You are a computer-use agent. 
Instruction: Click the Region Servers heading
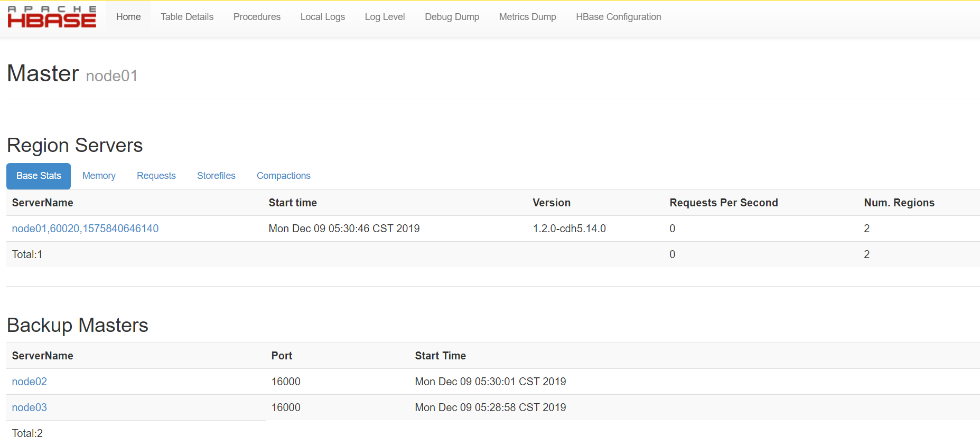coord(74,146)
